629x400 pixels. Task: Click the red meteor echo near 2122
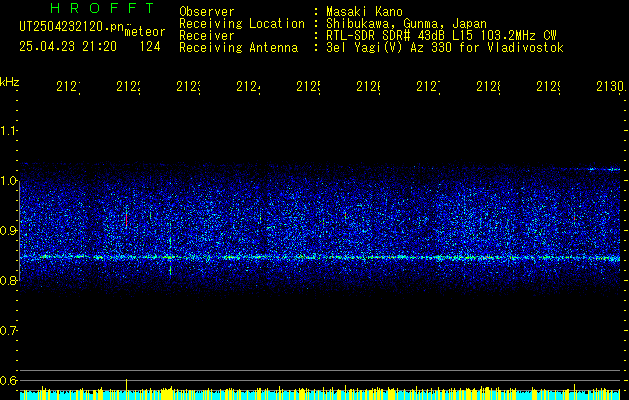[126, 219]
